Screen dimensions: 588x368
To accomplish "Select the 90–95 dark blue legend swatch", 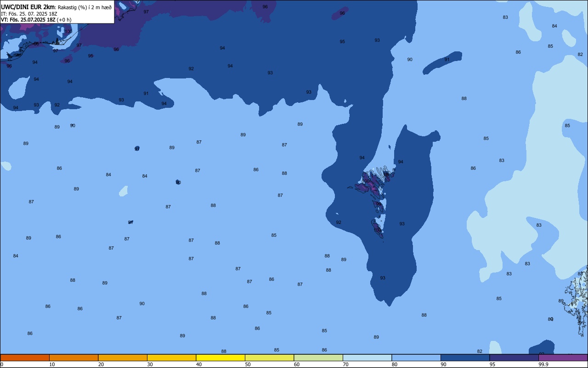I will click(x=465, y=357).
